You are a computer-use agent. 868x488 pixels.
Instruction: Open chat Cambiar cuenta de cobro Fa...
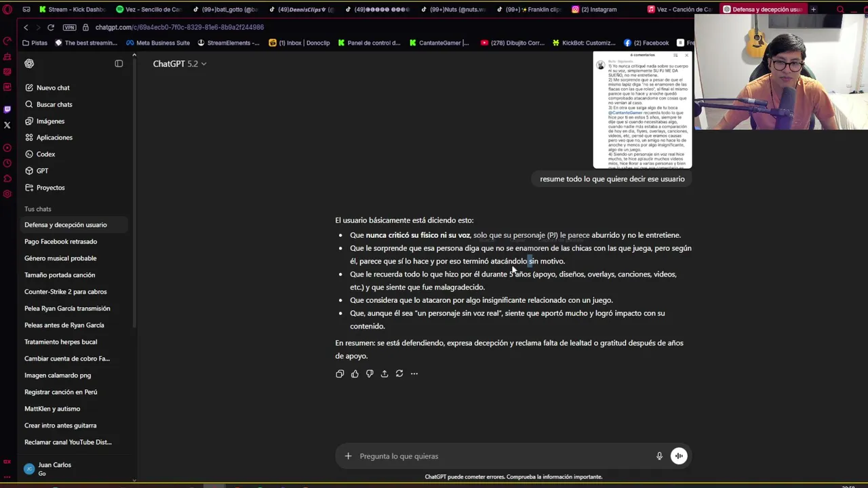click(67, 359)
